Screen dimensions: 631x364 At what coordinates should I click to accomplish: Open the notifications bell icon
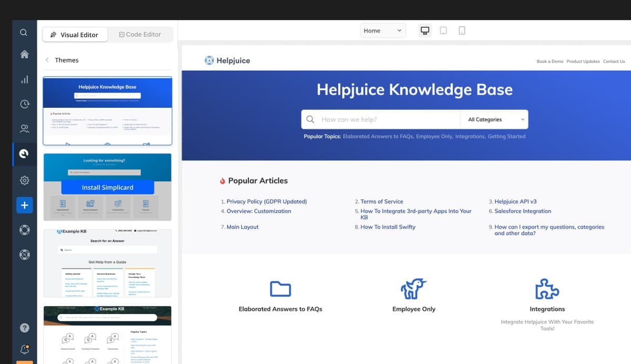24,349
